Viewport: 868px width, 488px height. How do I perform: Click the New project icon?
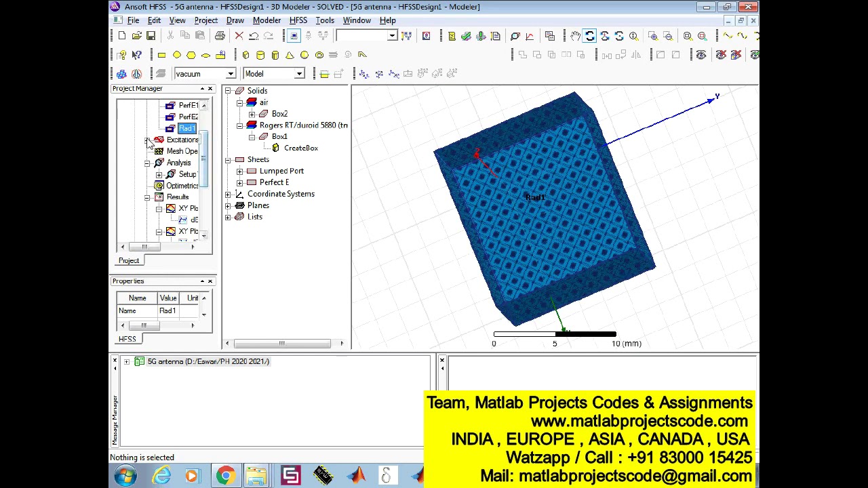pos(122,36)
